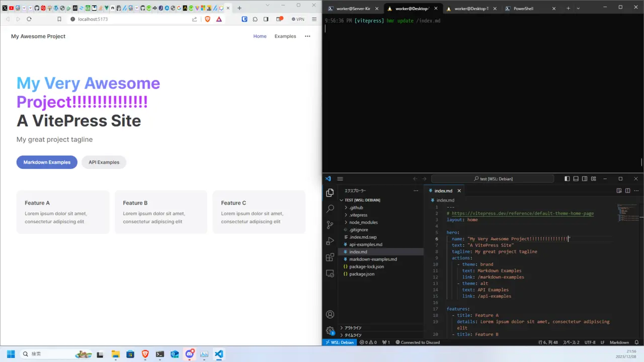Click the localhost:5173 address bar
The height and width of the screenshot is (362, 644).
coord(128,19)
